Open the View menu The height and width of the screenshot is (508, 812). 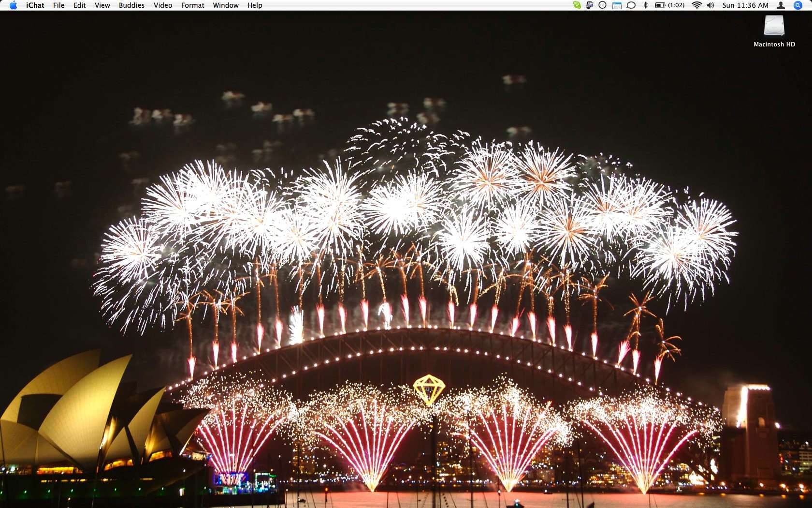(x=102, y=5)
